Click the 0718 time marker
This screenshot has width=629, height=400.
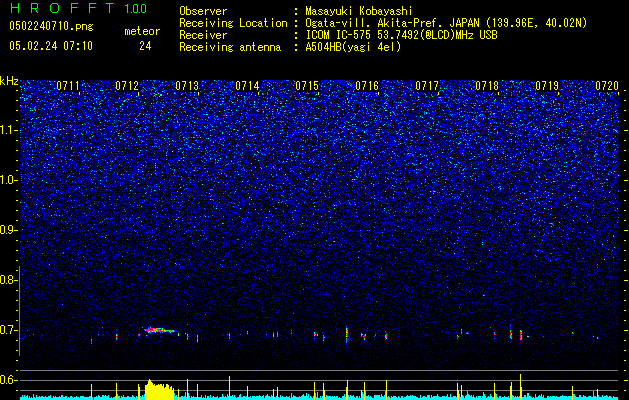pos(487,86)
